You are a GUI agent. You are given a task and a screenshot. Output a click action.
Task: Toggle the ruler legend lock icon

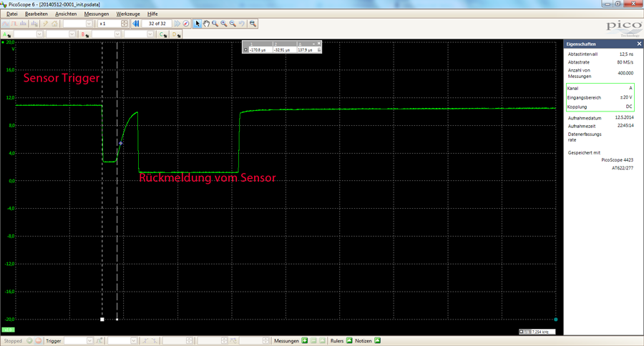pyautogui.click(x=319, y=49)
